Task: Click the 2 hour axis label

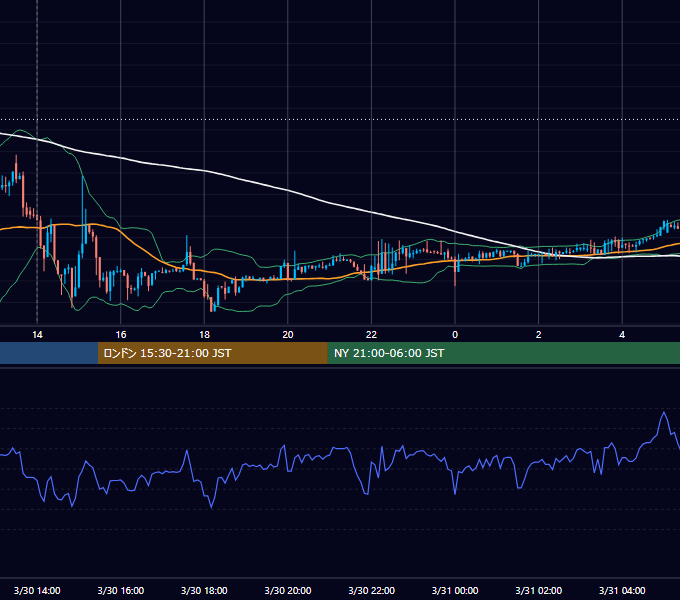Action: [539, 335]
